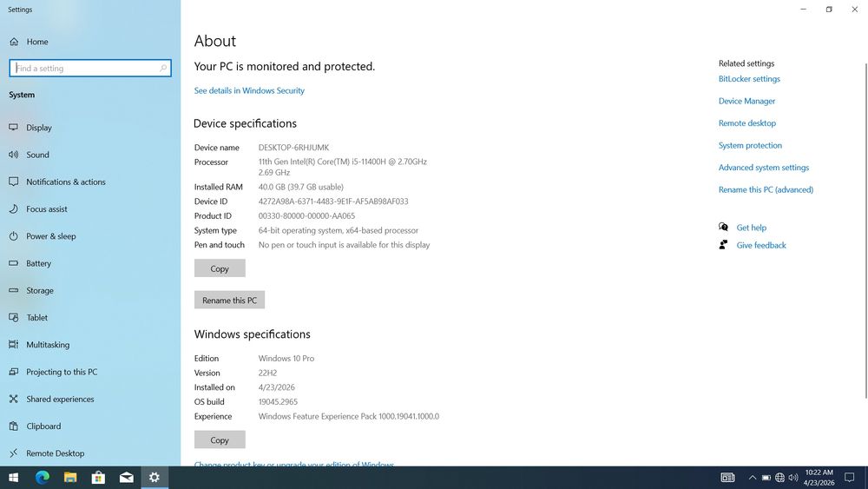
Task: Click Version value 22H2
Action: click(267, 373)
